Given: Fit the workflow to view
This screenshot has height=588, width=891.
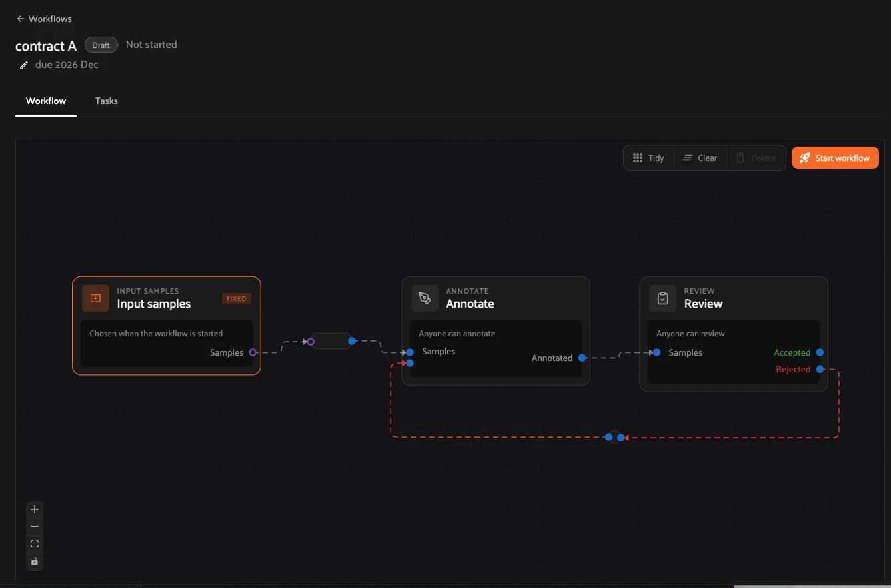Looking at the screenshot, I should tap(35, 544).
